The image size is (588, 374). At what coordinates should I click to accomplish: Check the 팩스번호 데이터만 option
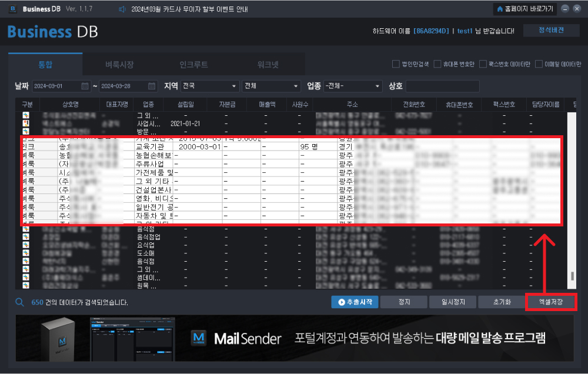click(483, 64)
